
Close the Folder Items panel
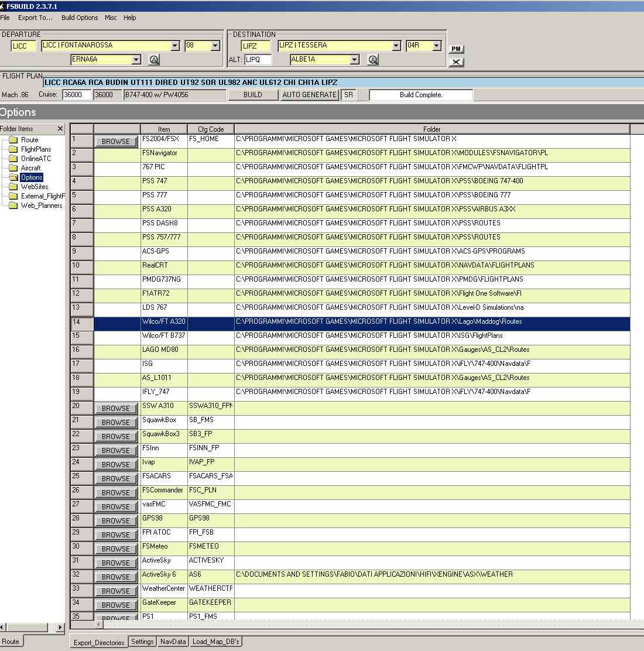pos(60,129)
